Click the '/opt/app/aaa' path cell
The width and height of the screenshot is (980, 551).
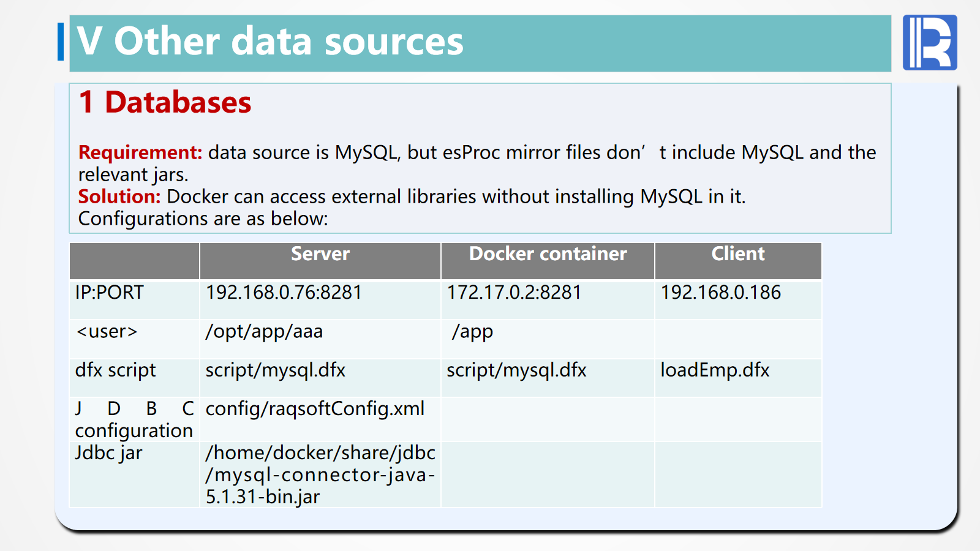pyautogui.click(x=264, y=332)
